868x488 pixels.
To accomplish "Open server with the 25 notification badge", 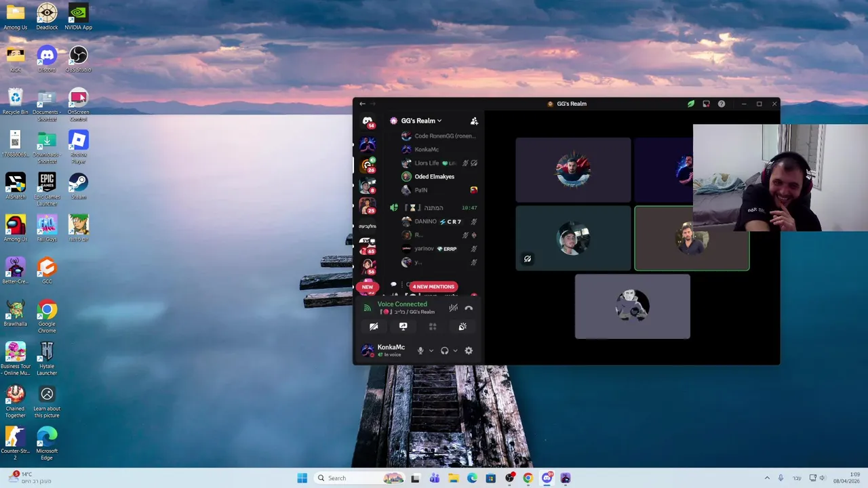I will point(368,205).
